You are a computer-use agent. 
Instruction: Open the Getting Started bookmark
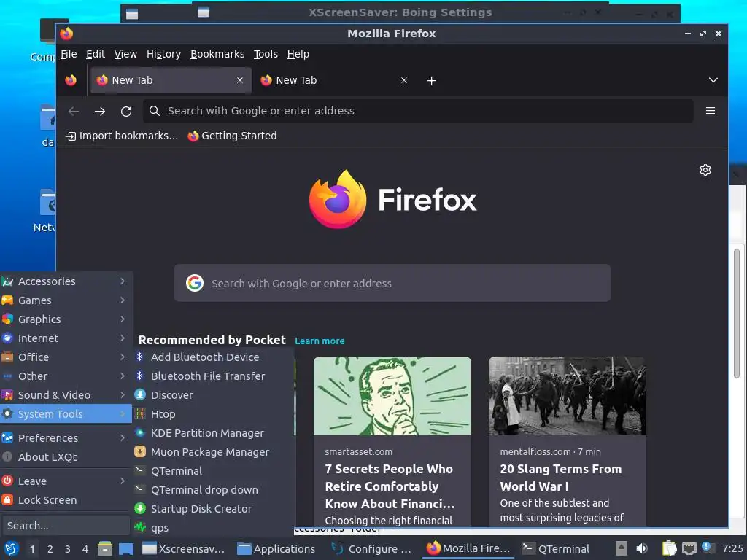click(x=232, y=136)
